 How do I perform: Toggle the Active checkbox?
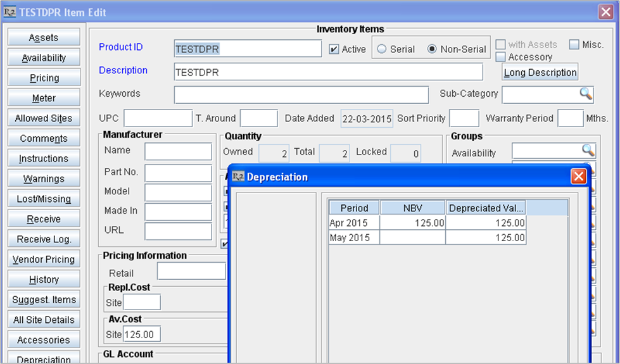[x=334, y=49]
